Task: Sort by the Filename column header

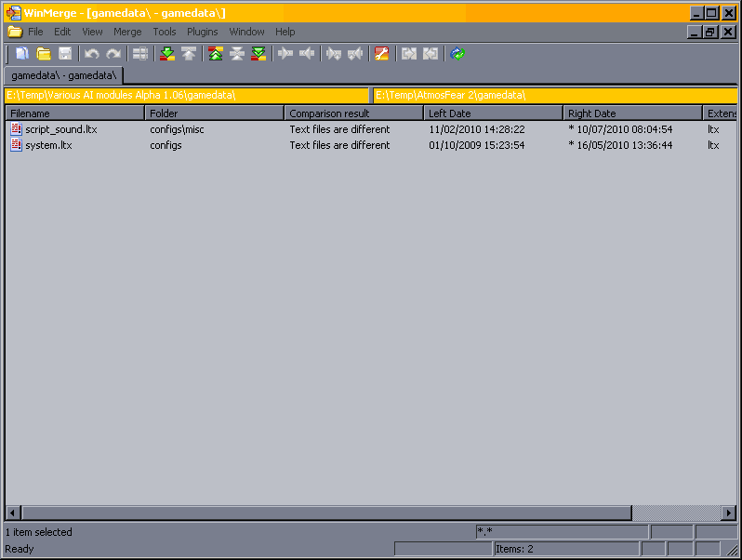Action: pyautogui.click(x=74, y=113)
